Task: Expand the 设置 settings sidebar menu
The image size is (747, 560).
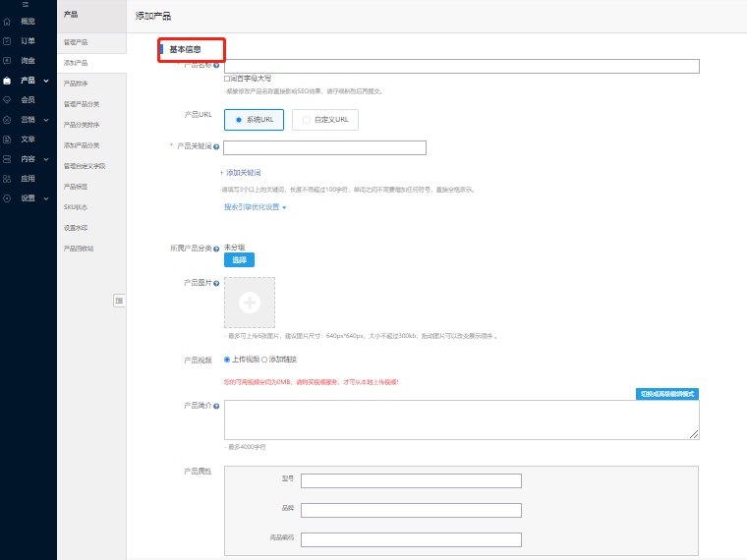Action: pyautogui.click(x=27, y=197)
